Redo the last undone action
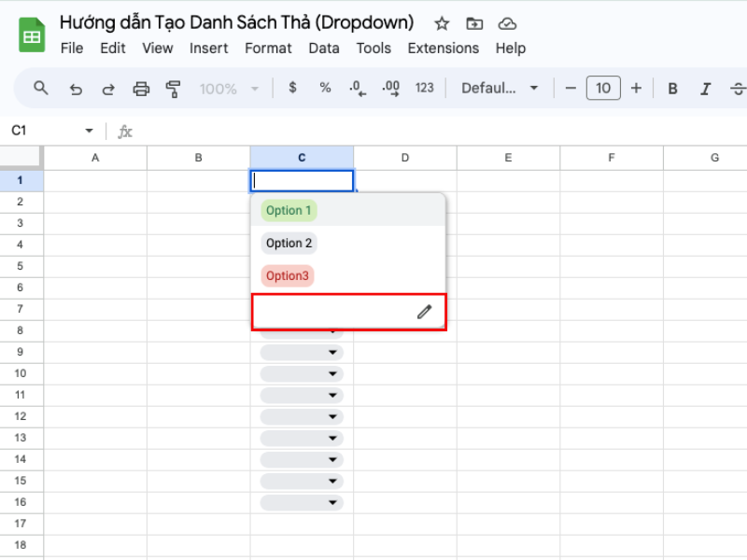747x560 pixels. 108,89
